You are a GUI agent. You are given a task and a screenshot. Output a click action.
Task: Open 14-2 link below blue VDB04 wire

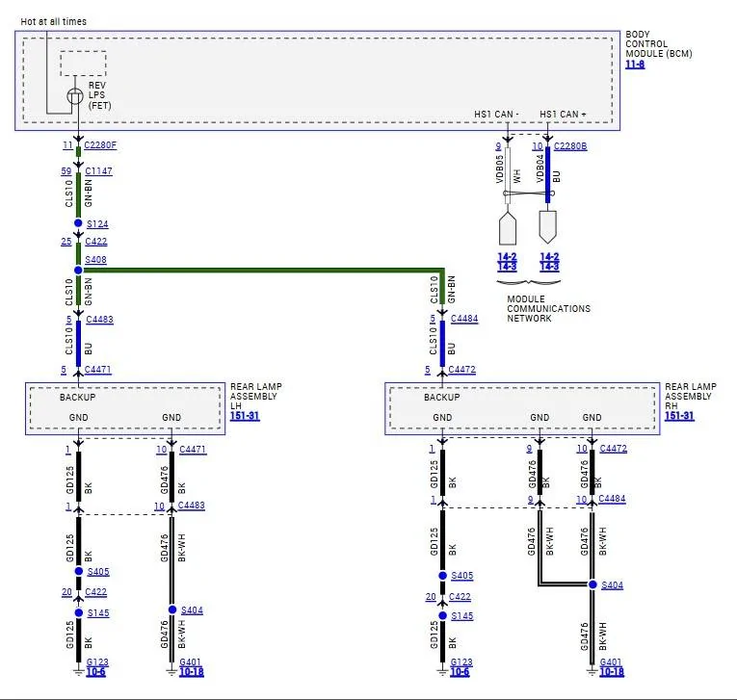(549, 257)
